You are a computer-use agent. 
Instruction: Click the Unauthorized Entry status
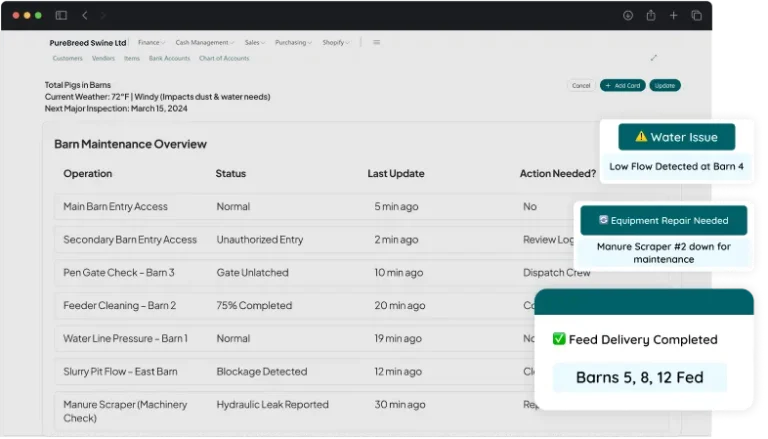[260, 240]
